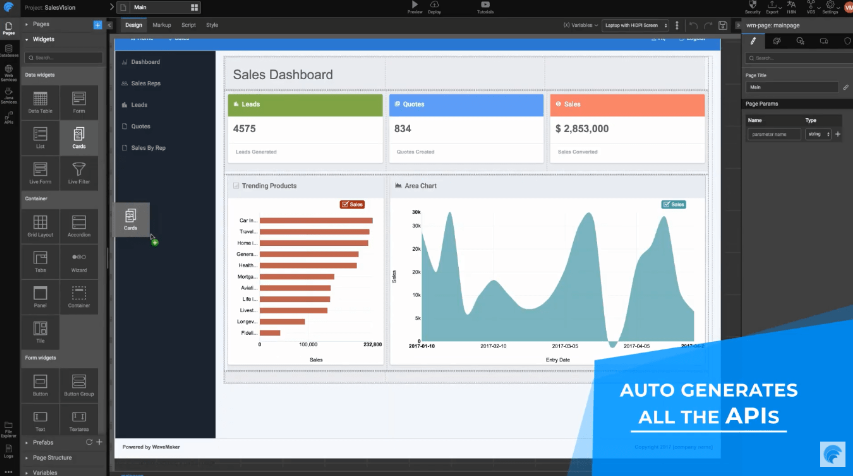This screenshot has height=476, width=853.
Task: Open the Export dropdown menu
Action: [x=773, y=6]
